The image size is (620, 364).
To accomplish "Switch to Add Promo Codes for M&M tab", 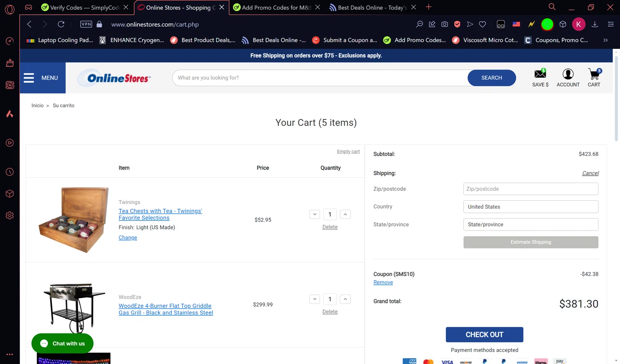I will click(x=277, y=7).
